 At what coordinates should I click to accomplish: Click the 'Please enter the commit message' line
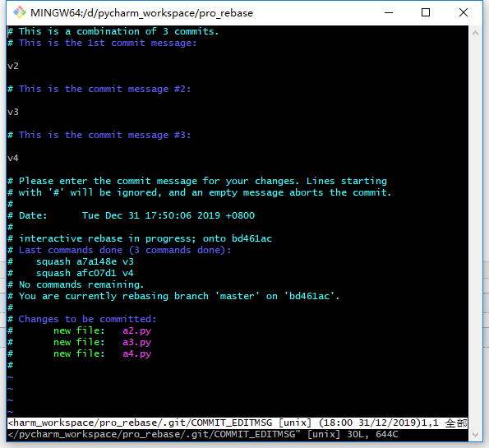click(197, 182)
